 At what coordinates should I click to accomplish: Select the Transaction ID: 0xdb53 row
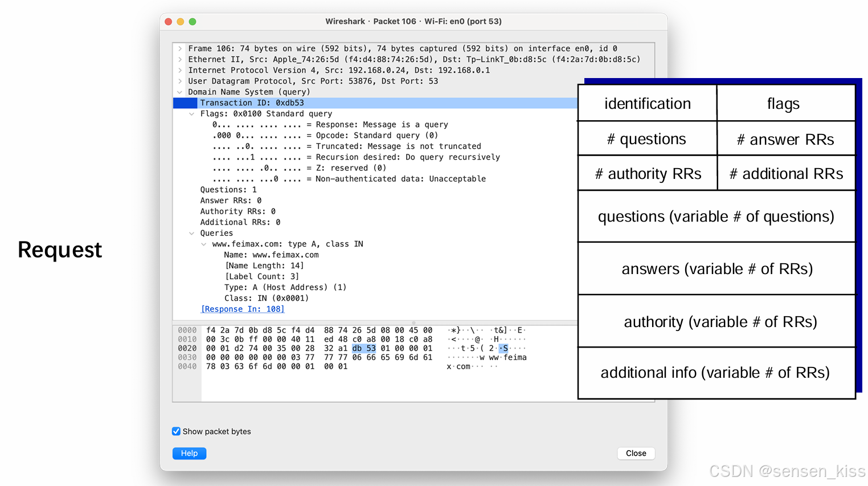(x=252, y=103)
